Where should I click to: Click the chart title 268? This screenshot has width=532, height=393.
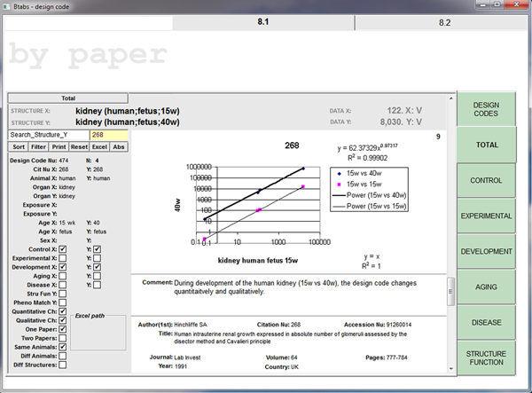click(x=292, y=145)
